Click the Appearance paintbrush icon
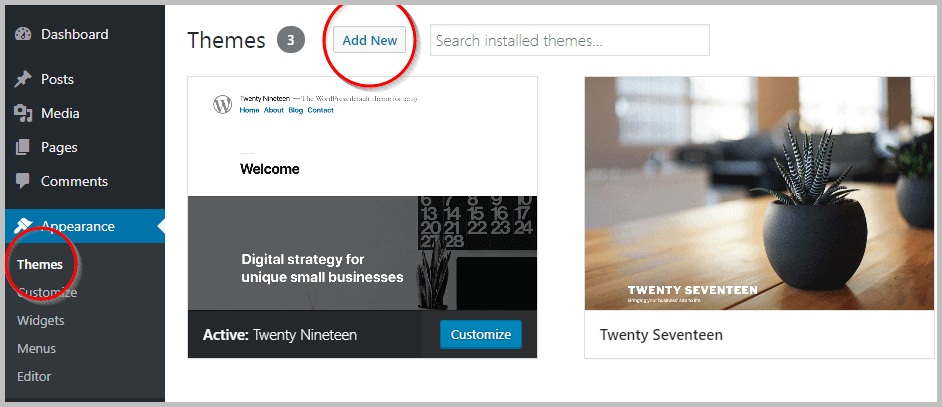This screenshot has width=942, height=407. click(23, 226)
